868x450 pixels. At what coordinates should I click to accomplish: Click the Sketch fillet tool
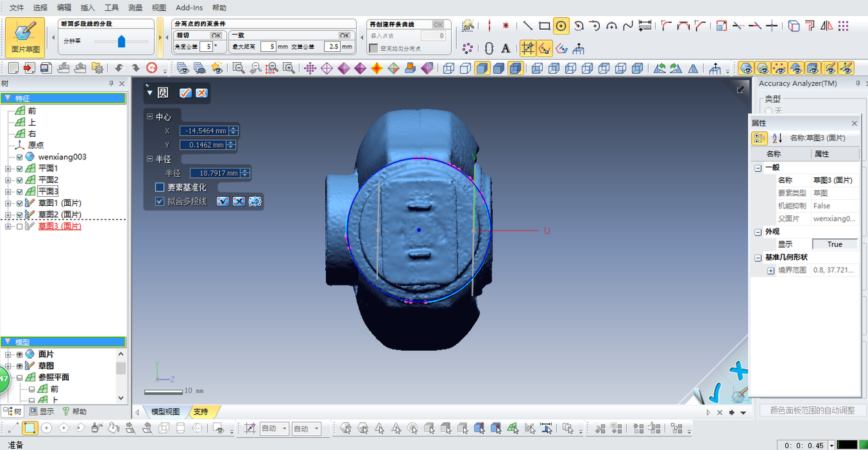coord(667,26)
